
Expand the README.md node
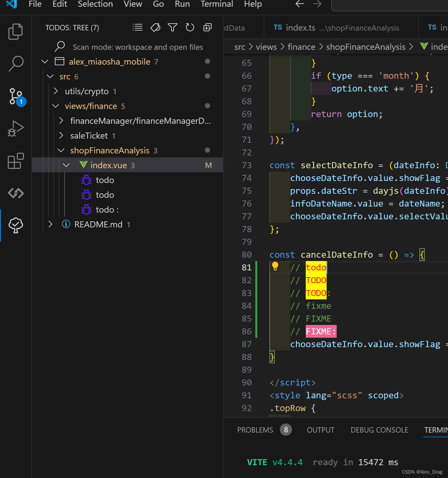(x=50, y=224)
